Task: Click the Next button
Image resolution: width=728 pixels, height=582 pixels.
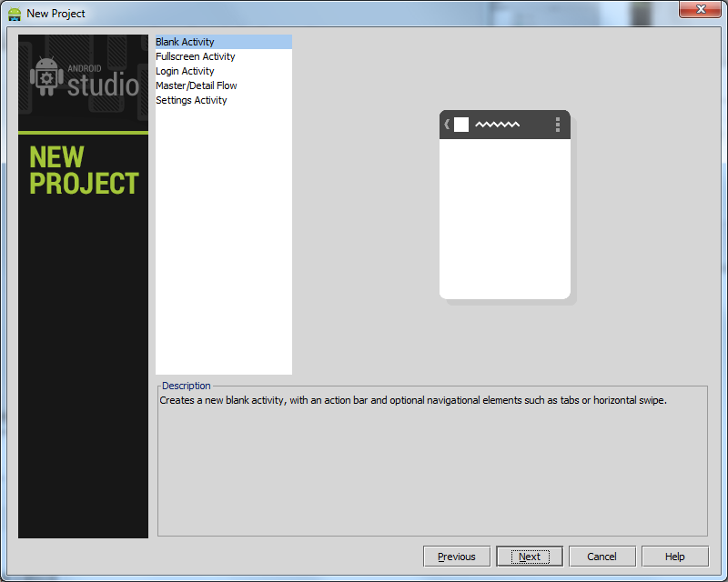Action: coord(529,556)
